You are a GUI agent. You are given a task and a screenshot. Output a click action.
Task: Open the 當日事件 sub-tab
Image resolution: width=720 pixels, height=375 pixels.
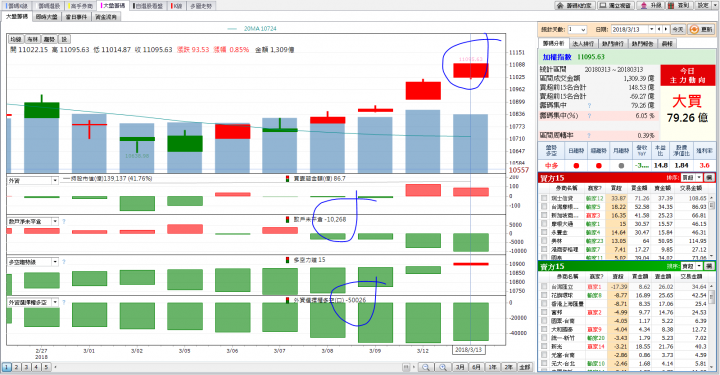tap(76, 17)
